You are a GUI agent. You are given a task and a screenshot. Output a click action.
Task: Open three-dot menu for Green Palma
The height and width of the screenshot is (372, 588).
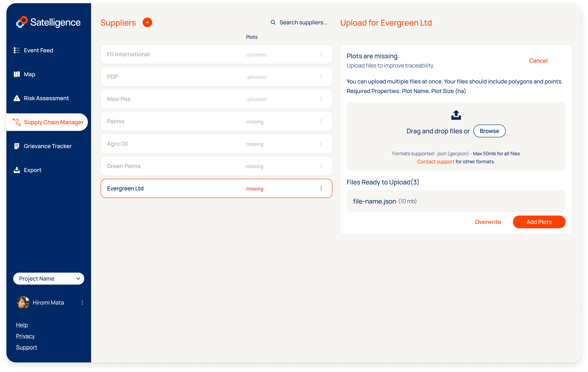[321, 166]
